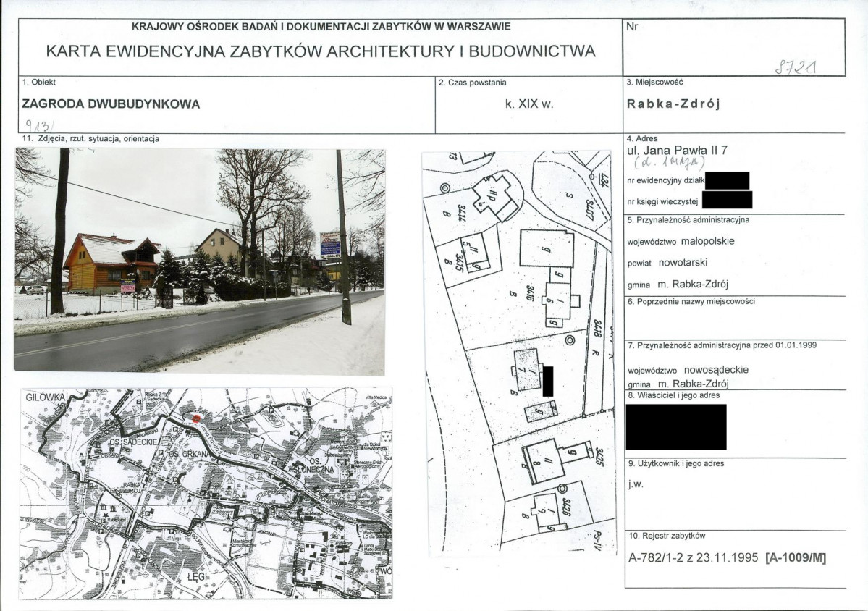Click the bold '[A-1009/M]' registry code
This screenshot has width=868, height=611.
(796, 558)
